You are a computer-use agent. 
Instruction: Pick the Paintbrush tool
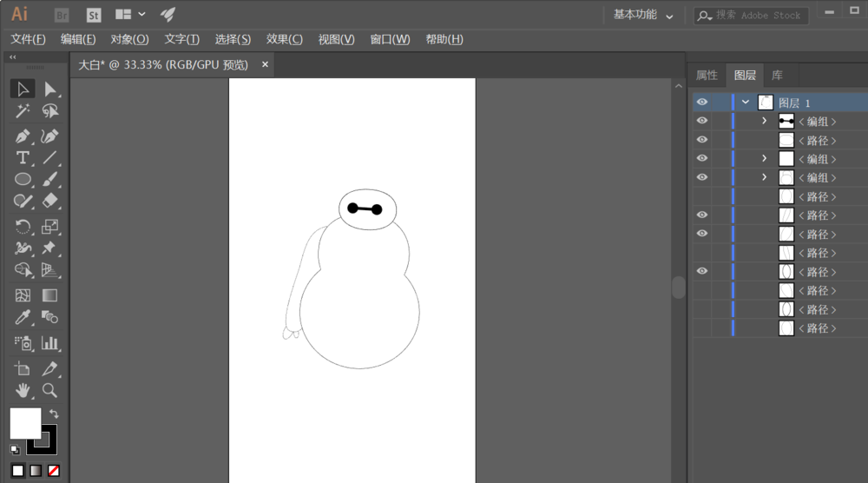(x=49, y=180)
